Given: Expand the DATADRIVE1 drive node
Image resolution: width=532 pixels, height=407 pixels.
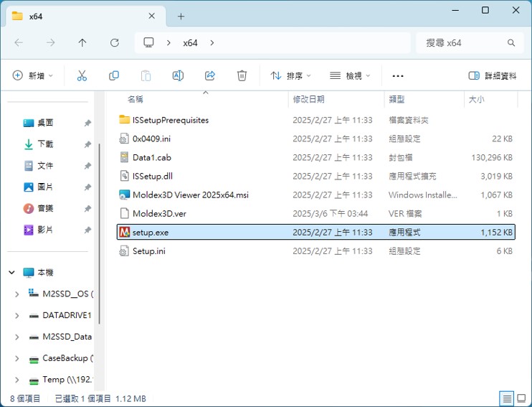Looking at the screenshot, I should 17,316.
